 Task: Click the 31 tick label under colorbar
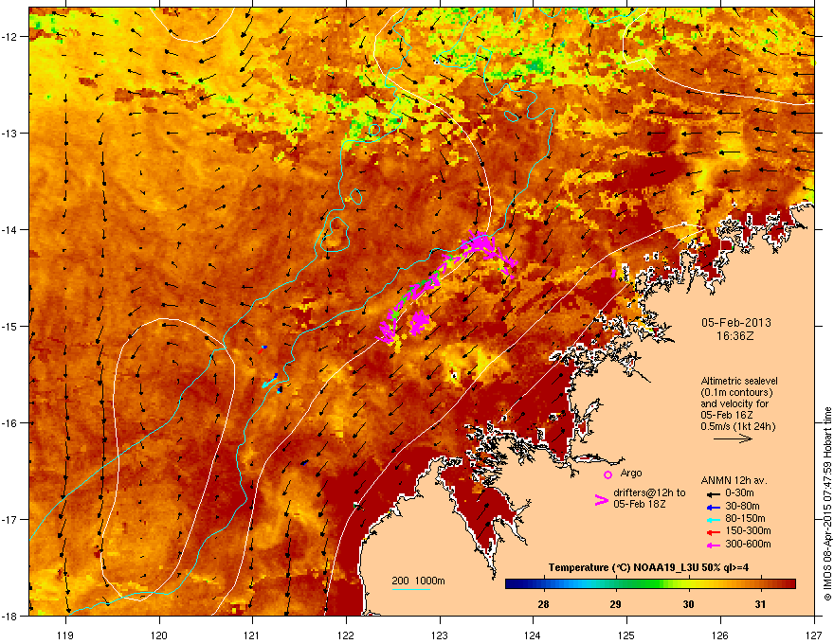click(x=761, y=604)
